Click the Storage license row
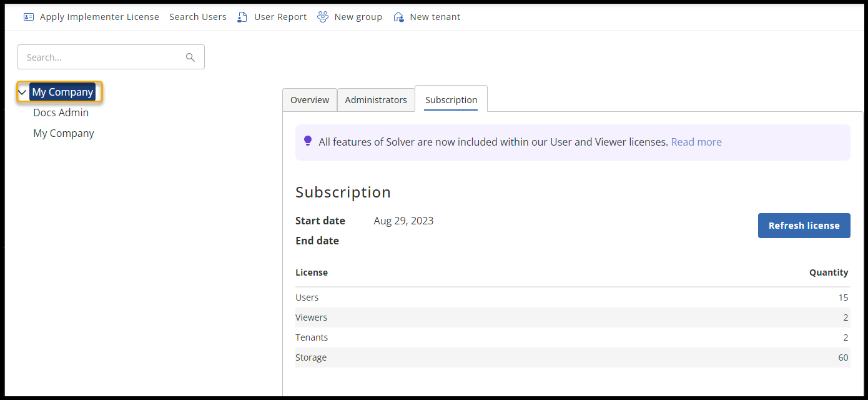 tap(572, 357)
